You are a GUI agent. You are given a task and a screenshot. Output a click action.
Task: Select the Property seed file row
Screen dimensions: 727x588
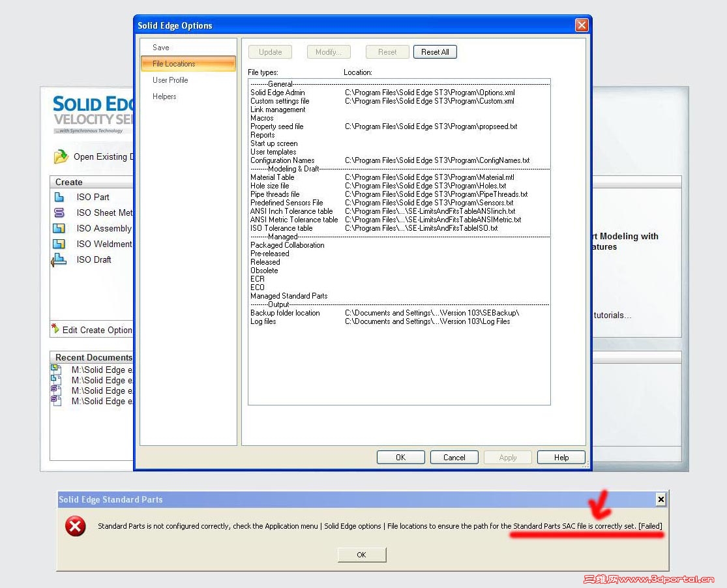click(x=399, y=126)
